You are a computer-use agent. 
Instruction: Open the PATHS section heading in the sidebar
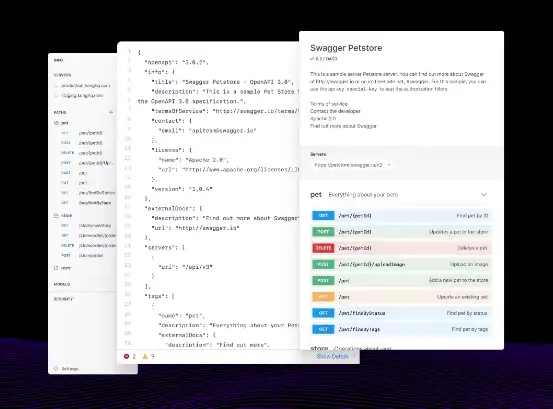[60, 112]
